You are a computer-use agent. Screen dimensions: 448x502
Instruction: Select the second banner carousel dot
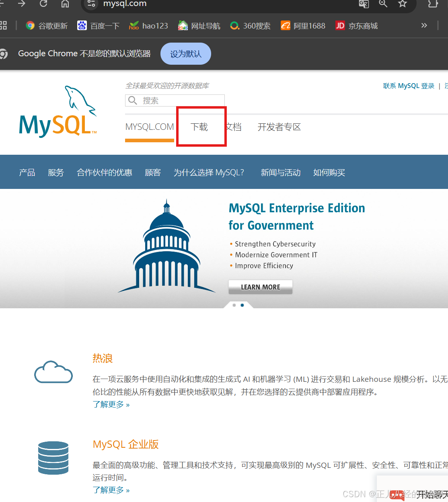click(x=242, y=305)
